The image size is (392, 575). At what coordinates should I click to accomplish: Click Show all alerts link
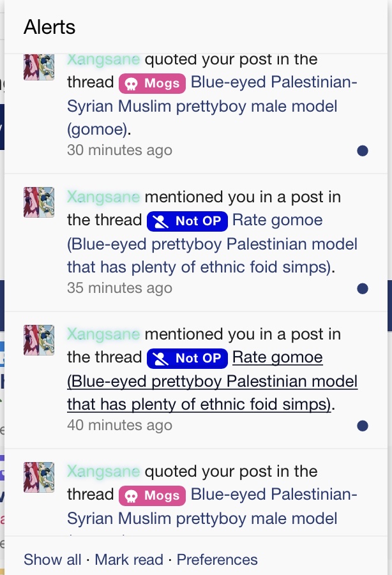tap(52, 560)
